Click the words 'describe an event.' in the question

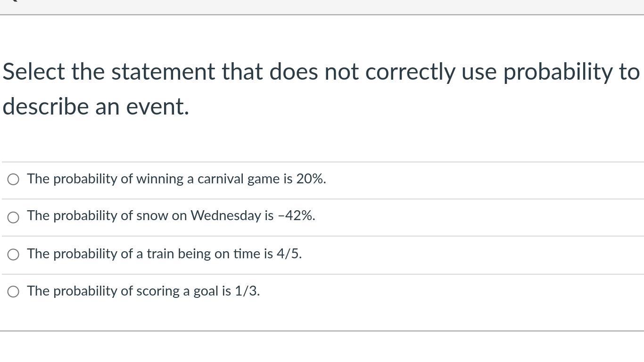(96, 107)
